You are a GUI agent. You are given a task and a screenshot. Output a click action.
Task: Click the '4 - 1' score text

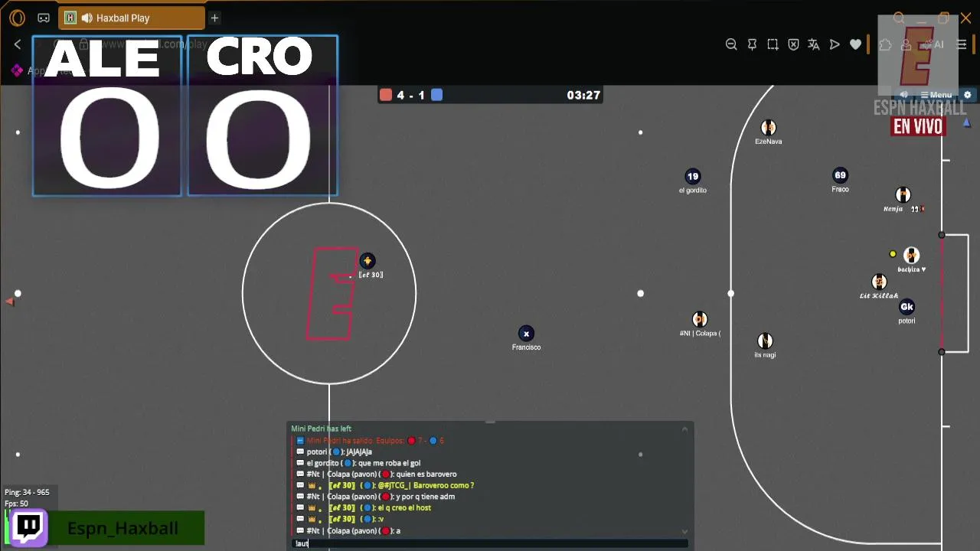click(411, 95)
